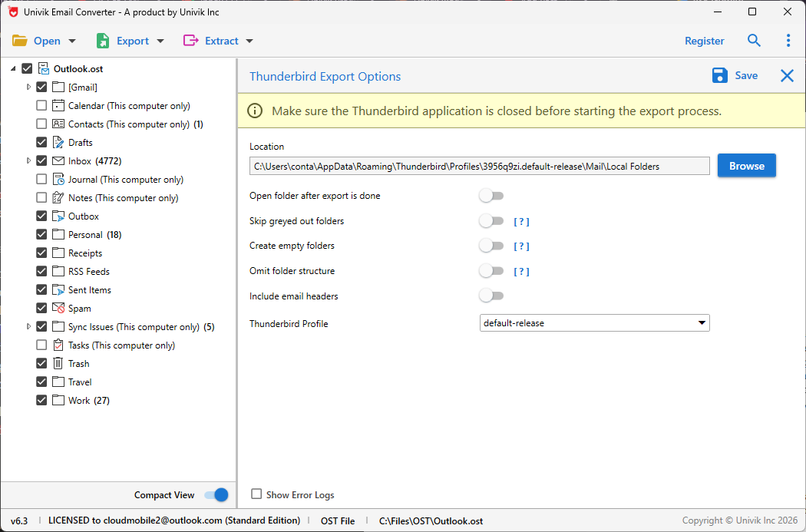Check the Calendar folder checkbox
The height and width of the screenshot is (532, 806).
pyautogui.click(x=41, y=105)
